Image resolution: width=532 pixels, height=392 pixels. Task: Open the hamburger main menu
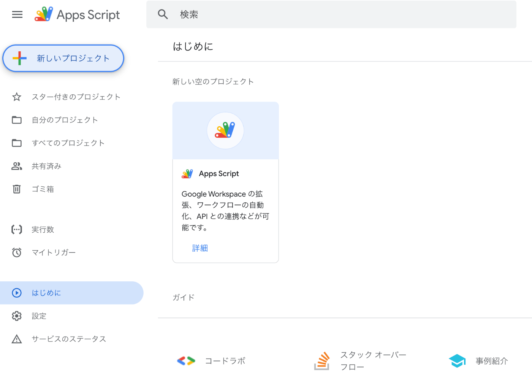[17, 14]
